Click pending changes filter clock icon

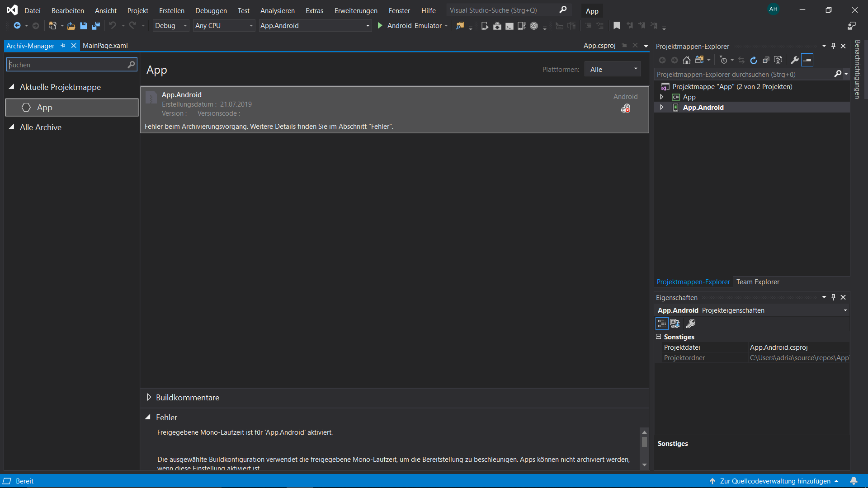click(x=723, y=60)
